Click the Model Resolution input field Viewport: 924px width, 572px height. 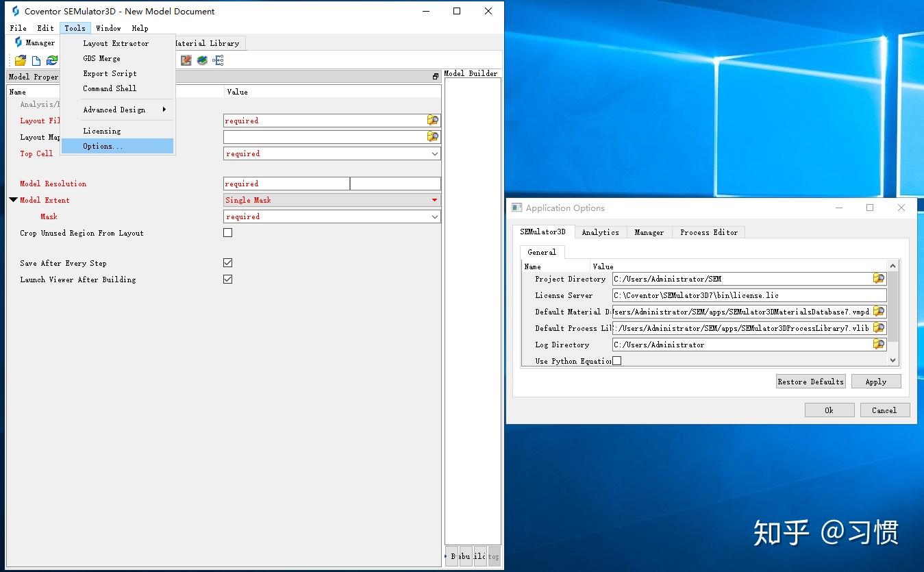286,183
